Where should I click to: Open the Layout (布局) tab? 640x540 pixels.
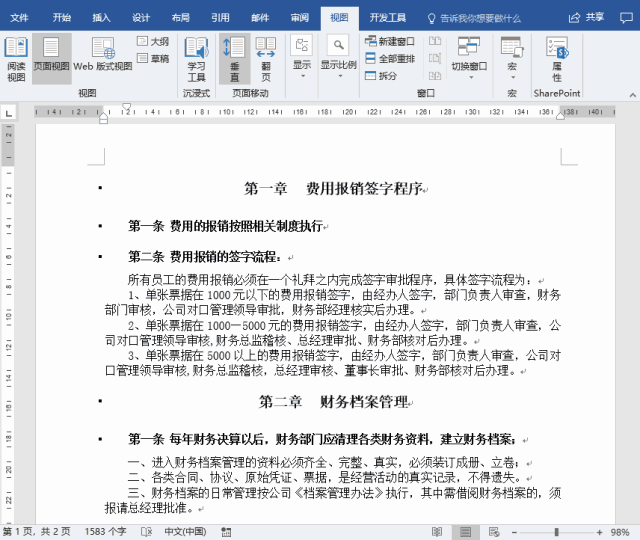tap(180, 18)
